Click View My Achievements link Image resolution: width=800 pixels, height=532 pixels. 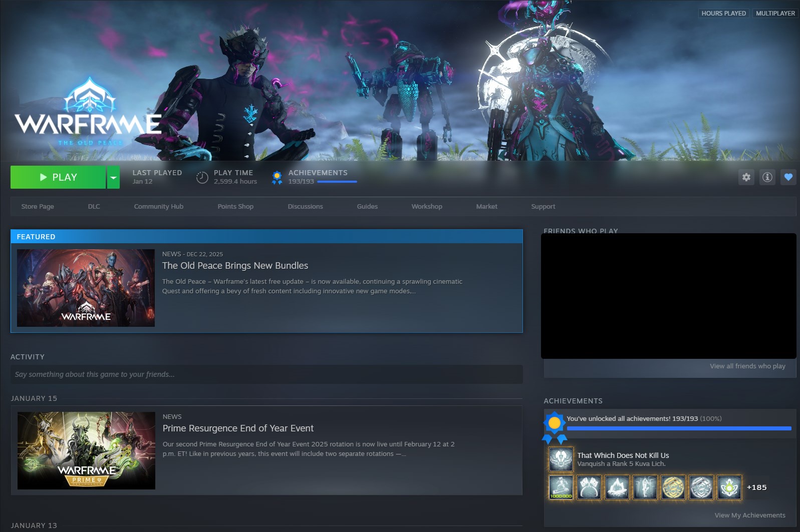pos(749,515)
